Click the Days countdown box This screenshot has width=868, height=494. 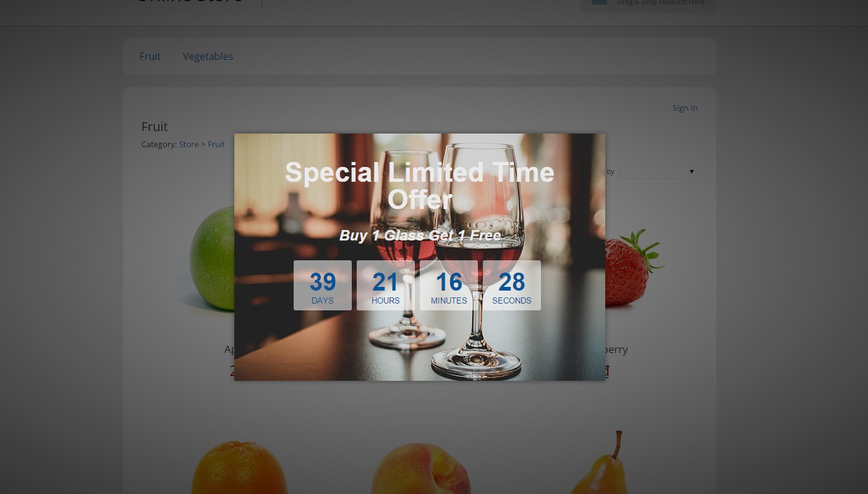323,285
